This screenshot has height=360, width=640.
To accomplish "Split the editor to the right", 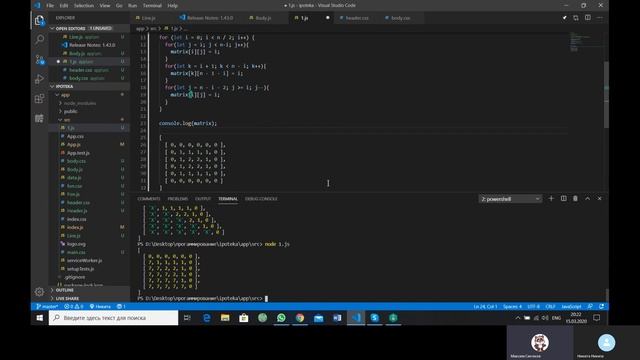I will click(588, 18).
